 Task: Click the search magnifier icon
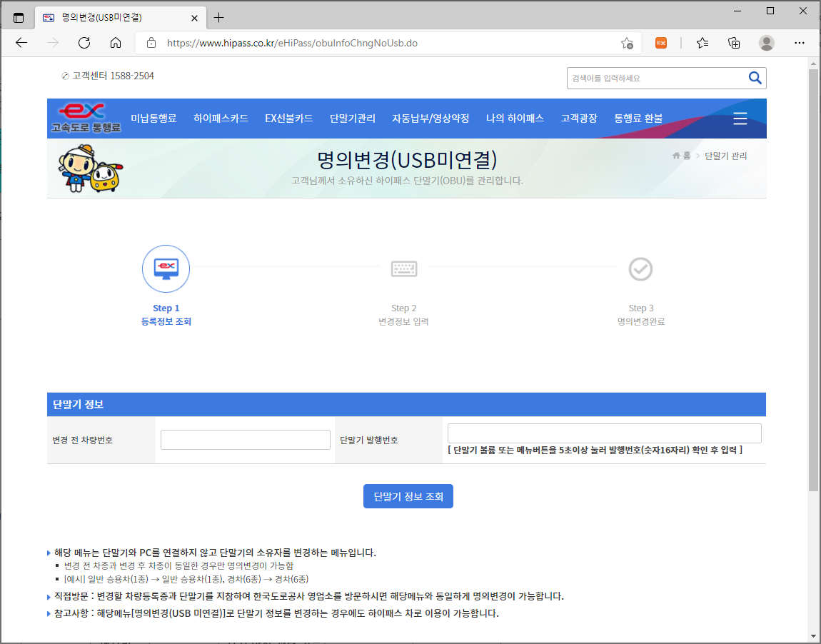click(x=755, y=78)
